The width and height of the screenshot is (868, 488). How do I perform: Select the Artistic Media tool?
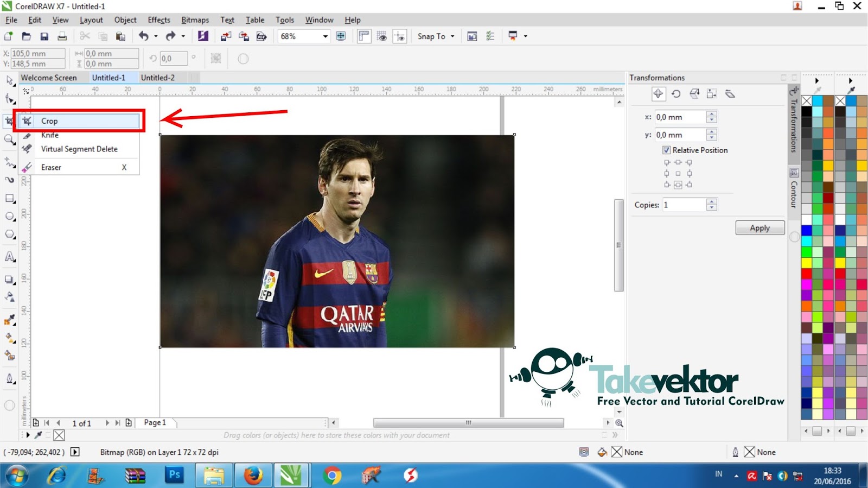click(x=10, y=180)
